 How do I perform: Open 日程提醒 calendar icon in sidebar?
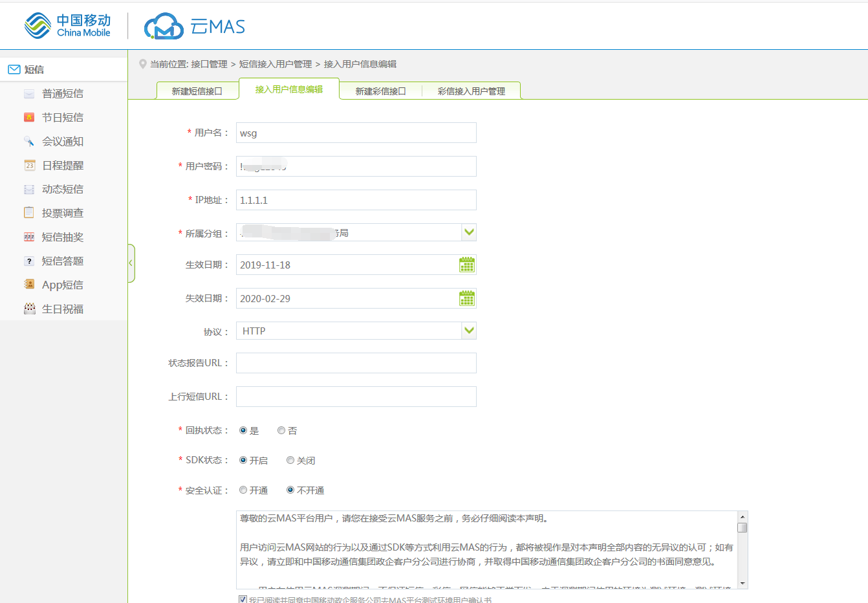click(x=29, y=166)
